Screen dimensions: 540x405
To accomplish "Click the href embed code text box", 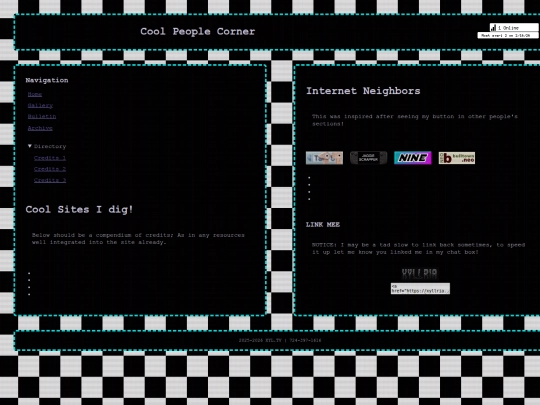I will tap(420, 289).
